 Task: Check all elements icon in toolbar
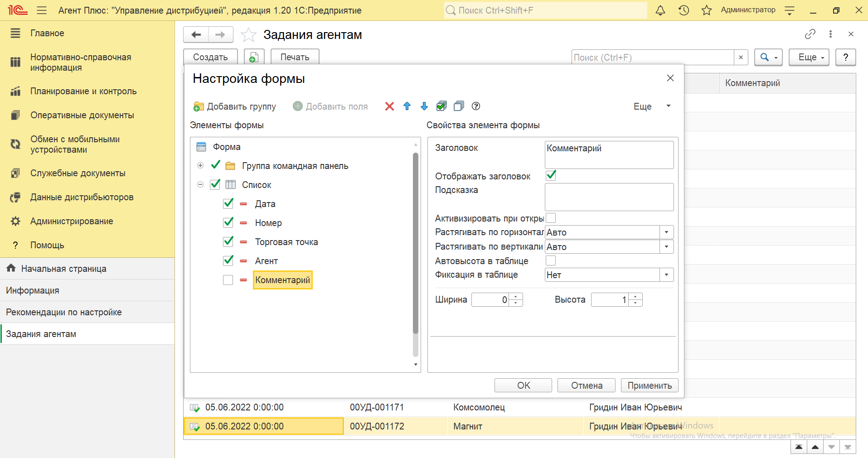pyautogui.click(x=441, y=106)
